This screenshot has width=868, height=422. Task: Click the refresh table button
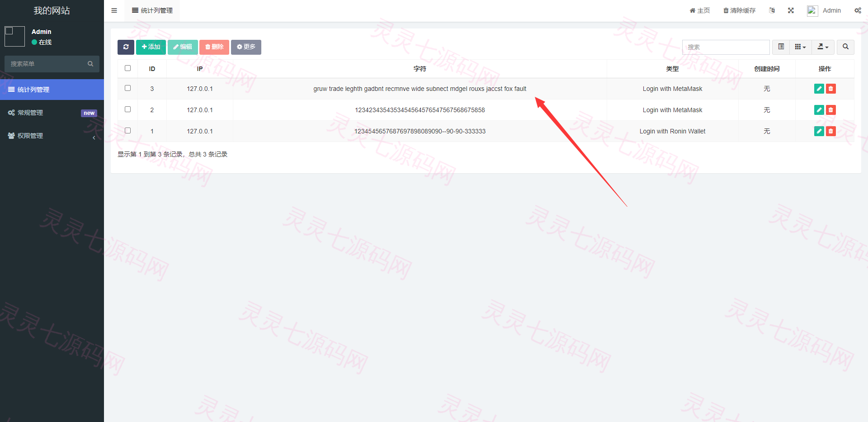126,47
